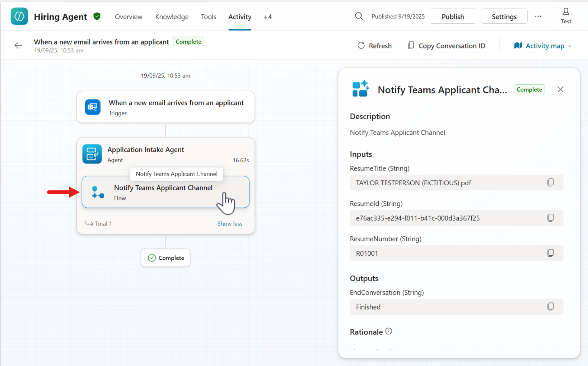Click the search magnifier icon
588x366 pixels.
tap(359, 16)
